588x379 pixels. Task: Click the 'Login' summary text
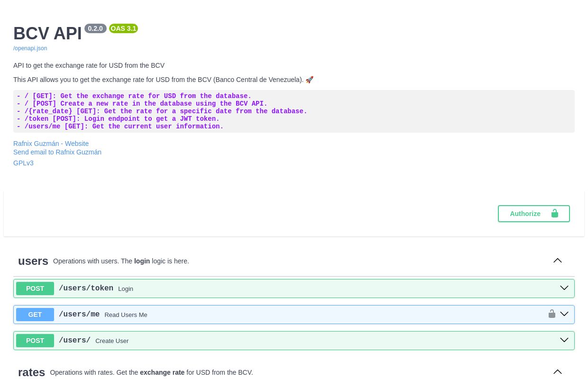(x=126, y=289)
